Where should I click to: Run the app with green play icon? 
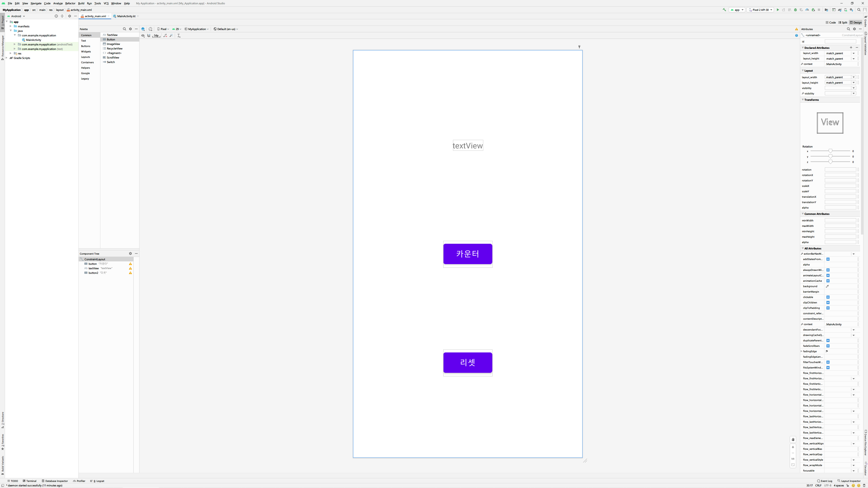[x=778, y=10]
